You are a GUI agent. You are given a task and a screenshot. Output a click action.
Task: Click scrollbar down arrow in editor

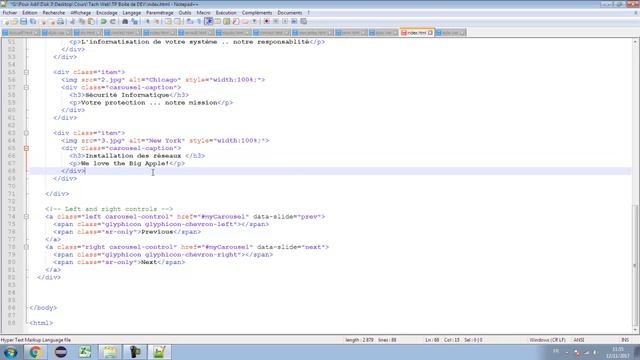point(636,330)
